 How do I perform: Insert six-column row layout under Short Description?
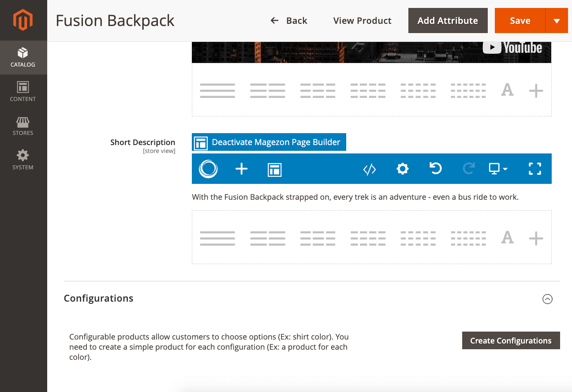468,238
